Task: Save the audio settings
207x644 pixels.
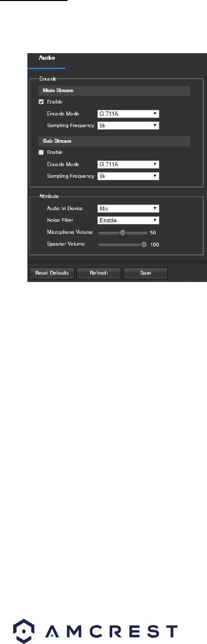Action: (x=146, y=273)
